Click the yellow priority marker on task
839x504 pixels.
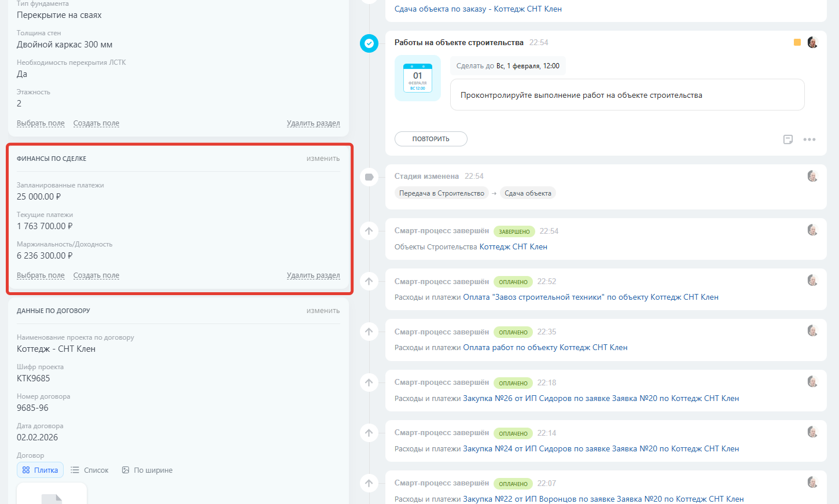pos(797,43)
